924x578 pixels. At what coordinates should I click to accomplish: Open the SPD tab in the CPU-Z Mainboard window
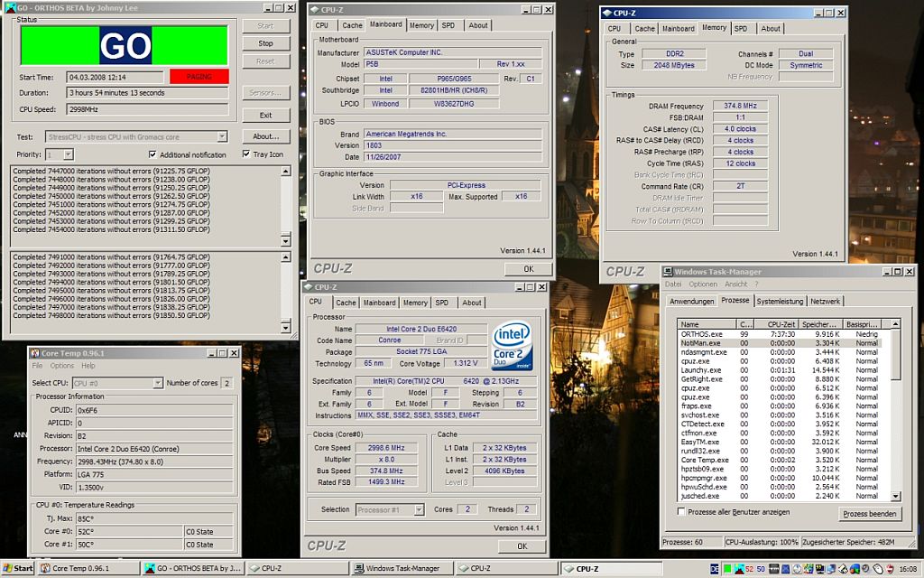448,25
